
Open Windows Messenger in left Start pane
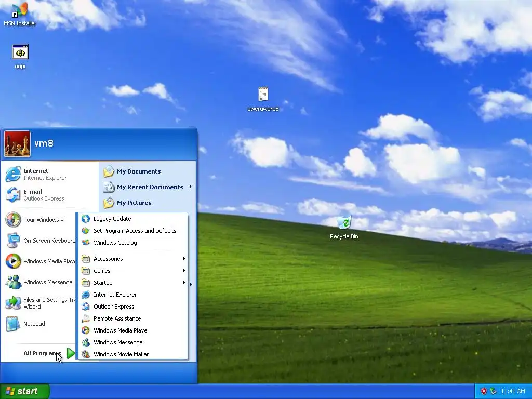[x=40, y=282]
